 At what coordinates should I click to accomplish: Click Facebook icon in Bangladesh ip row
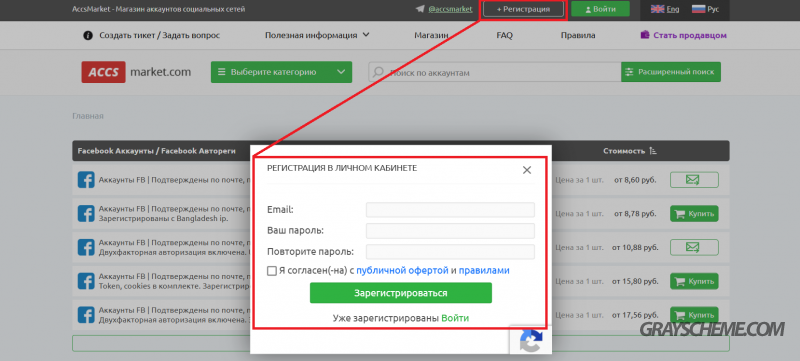tap(86, 214)
